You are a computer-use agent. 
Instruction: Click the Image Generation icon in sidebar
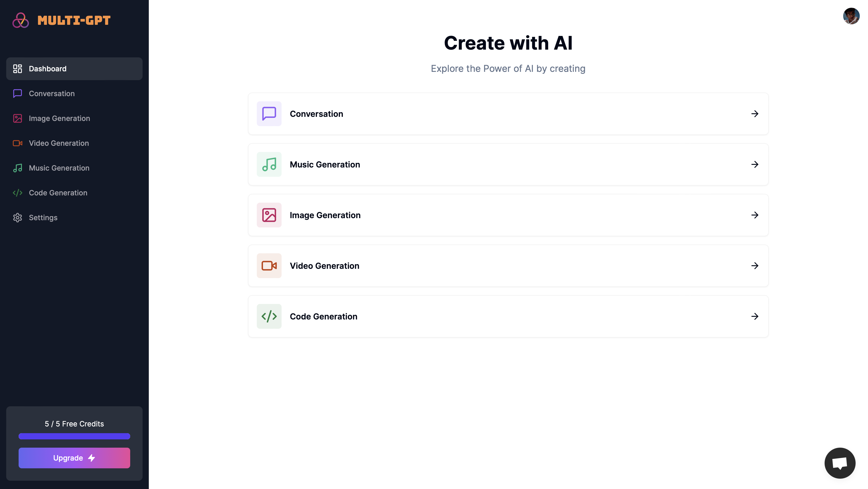point(17,118)
